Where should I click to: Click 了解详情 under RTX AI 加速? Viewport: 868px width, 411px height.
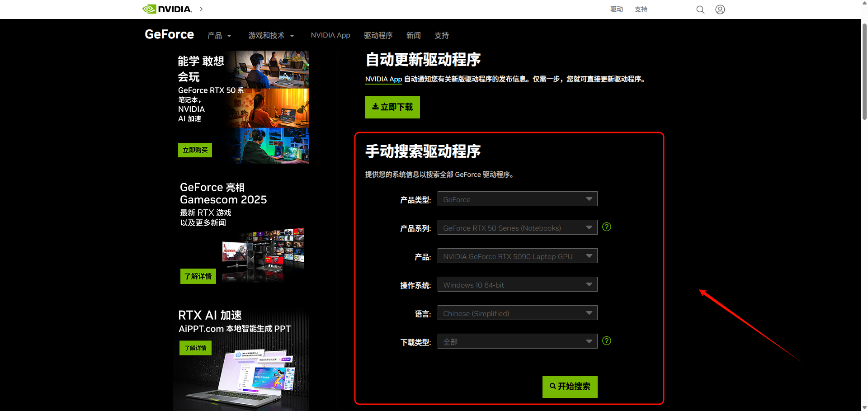195,348
